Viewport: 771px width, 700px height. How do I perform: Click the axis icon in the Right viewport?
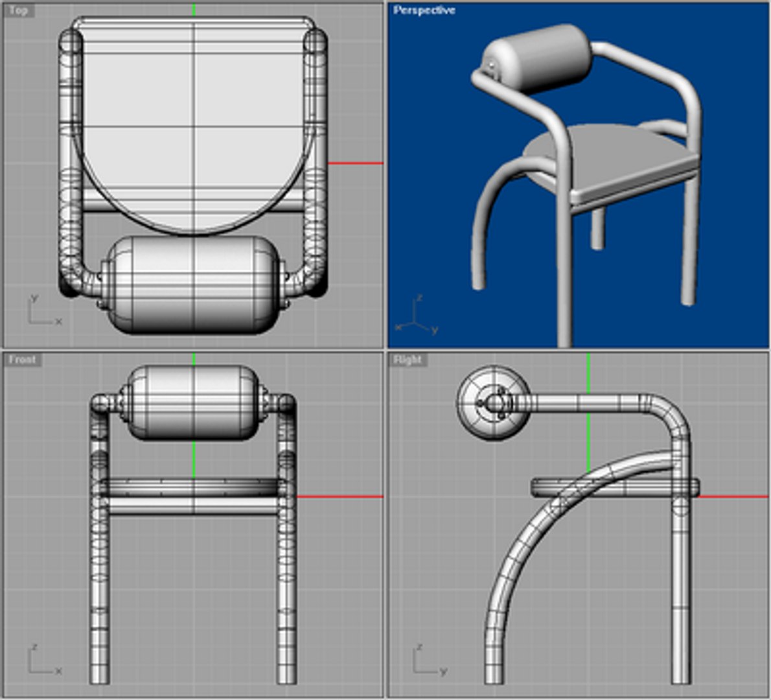430,659
